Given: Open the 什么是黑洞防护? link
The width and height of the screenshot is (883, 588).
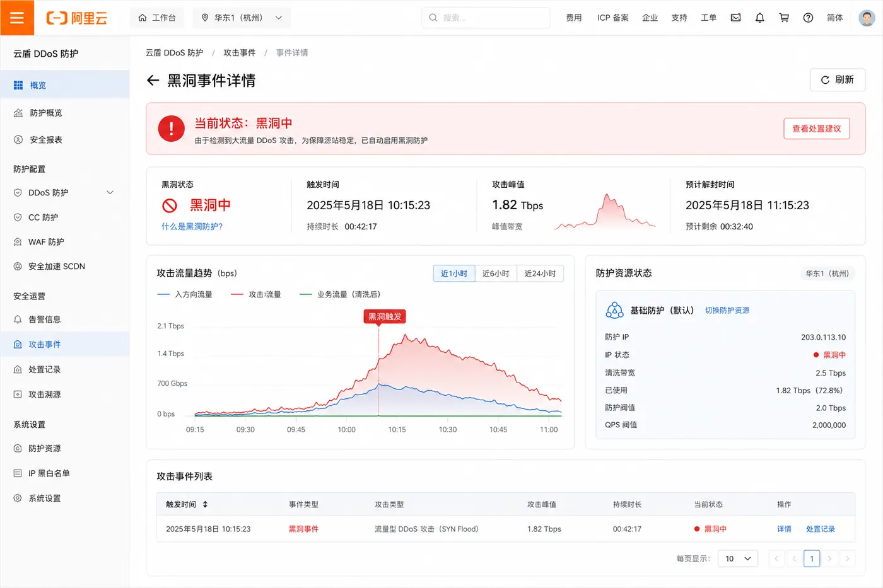Looking at the screenshot, I should click(192, 226).
